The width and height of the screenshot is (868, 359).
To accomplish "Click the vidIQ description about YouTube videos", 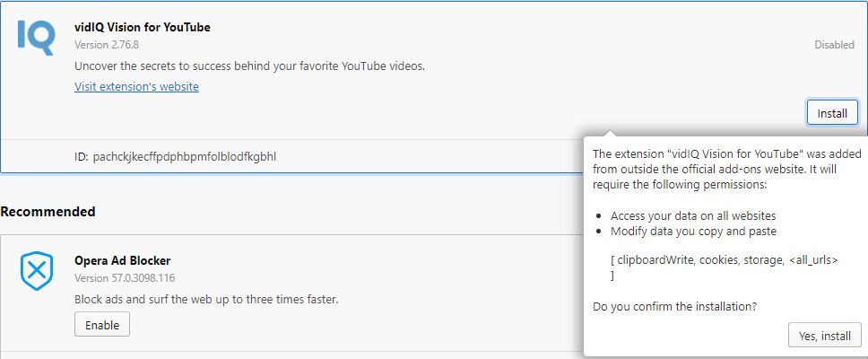I will tap(249, 66).
